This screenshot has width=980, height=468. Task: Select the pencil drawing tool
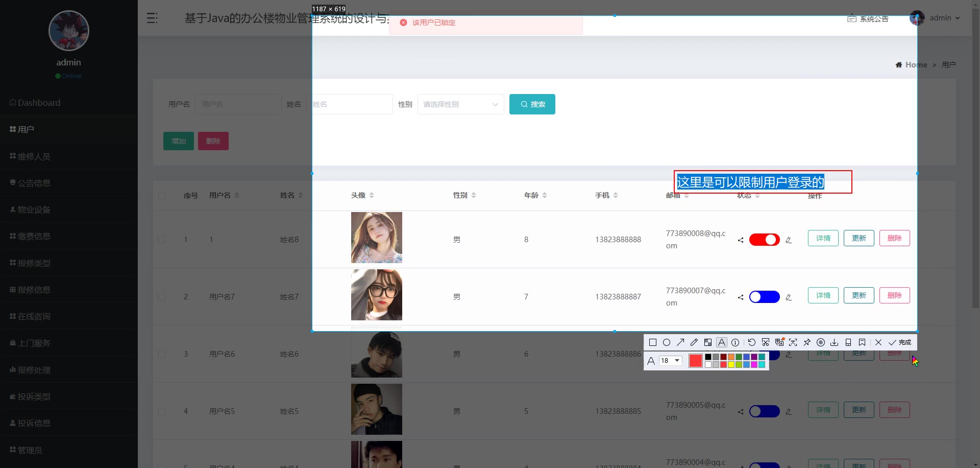[x=694, y=342]
